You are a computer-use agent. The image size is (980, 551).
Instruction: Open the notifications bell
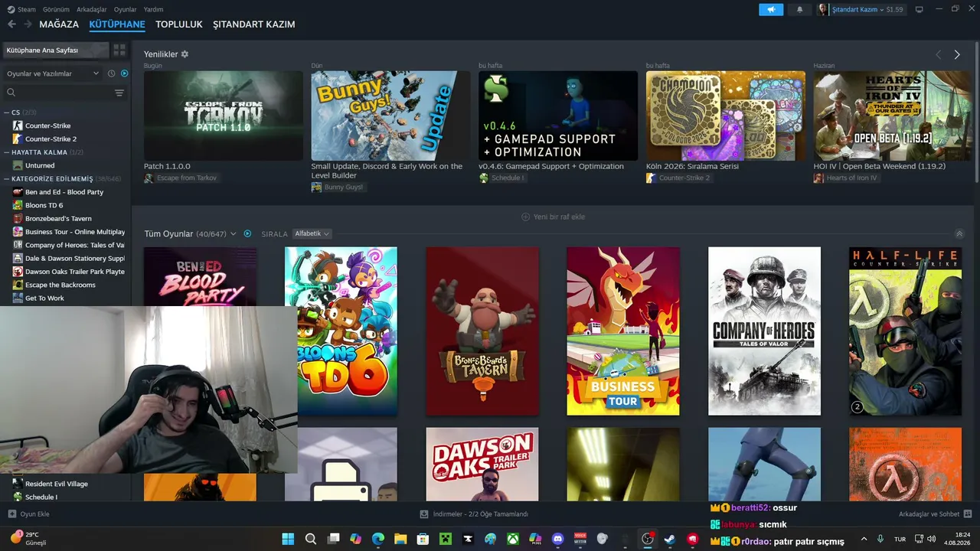coord(800,9)
